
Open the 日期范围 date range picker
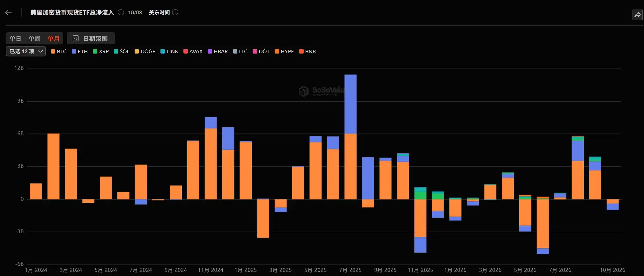pos(91,38)
